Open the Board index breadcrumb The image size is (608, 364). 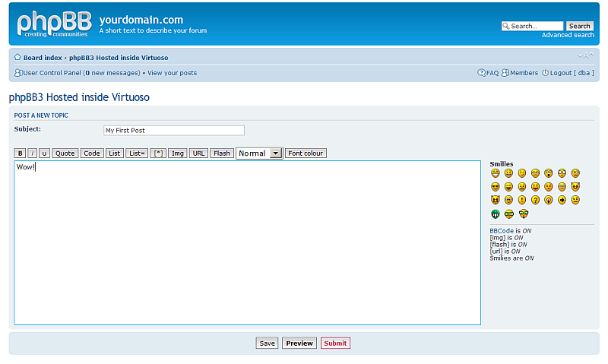point(43,58)
